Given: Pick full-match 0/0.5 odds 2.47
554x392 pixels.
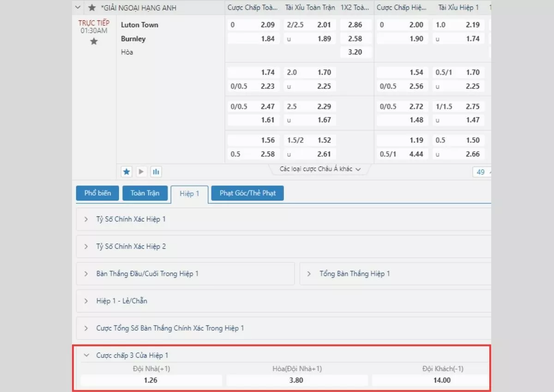Looking at the screenshot, I should pos(253,107).
